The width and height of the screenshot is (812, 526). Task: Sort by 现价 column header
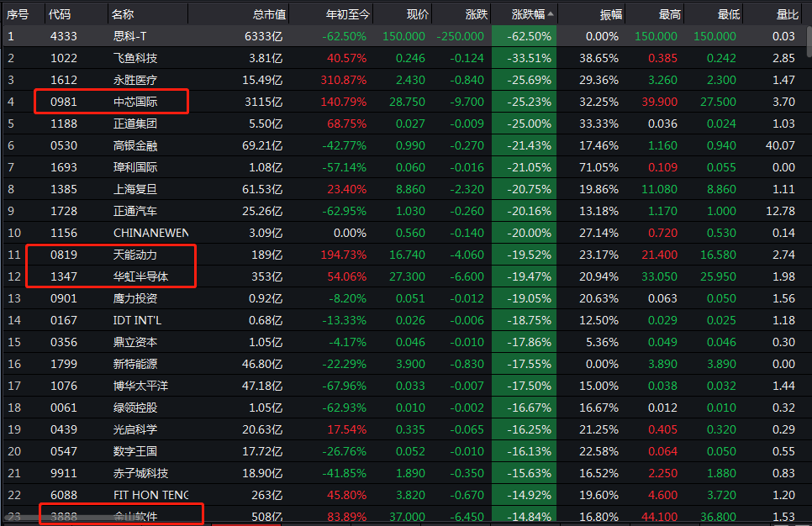418,14
